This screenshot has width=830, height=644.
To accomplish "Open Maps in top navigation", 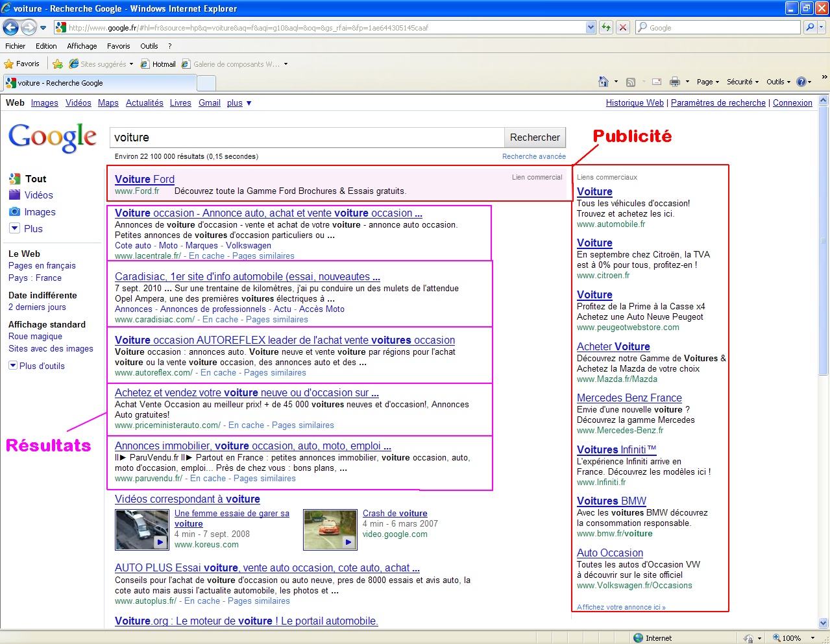I will point(108,102).
